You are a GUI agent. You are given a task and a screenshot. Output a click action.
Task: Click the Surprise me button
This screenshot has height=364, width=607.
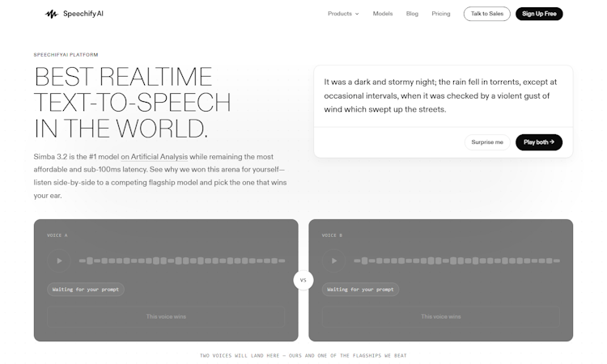pyautogui.click(x=487, y=142)
